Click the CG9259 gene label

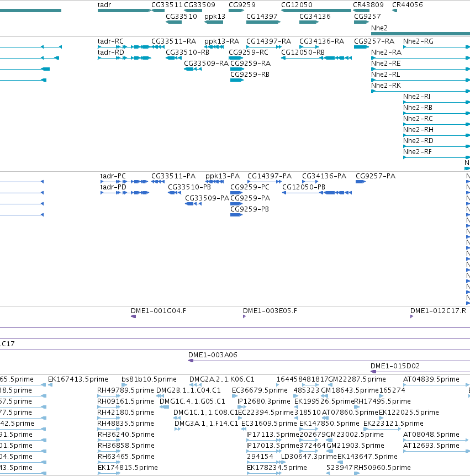click(242, 5)
